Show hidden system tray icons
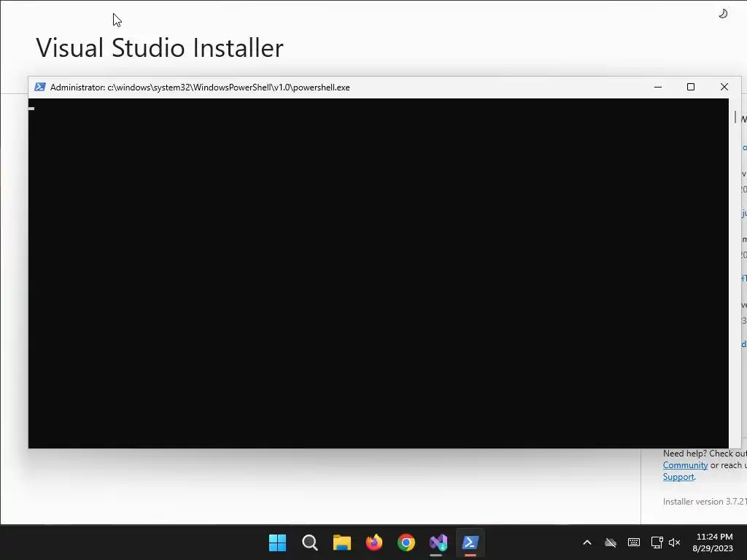 [x=587, y=542]
